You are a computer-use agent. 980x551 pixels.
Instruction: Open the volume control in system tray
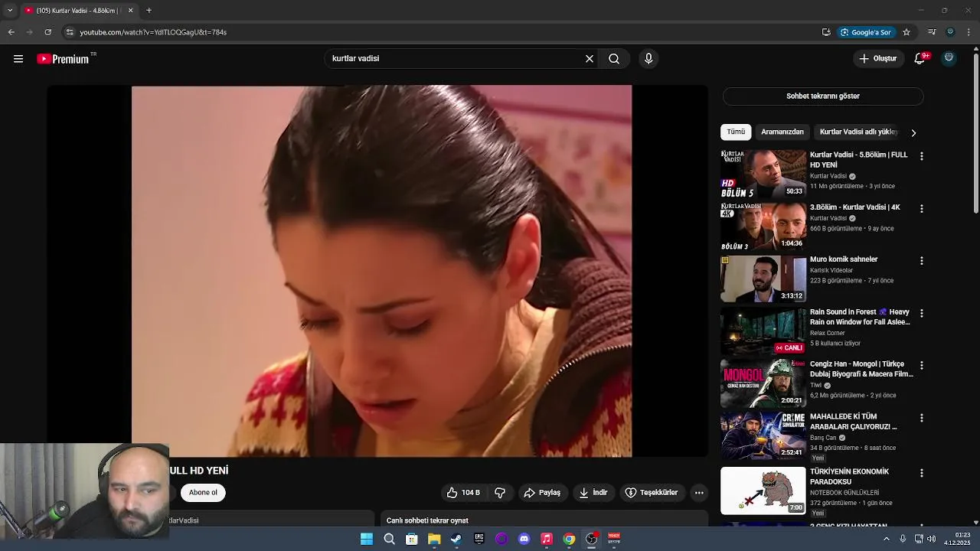point(931,539)
